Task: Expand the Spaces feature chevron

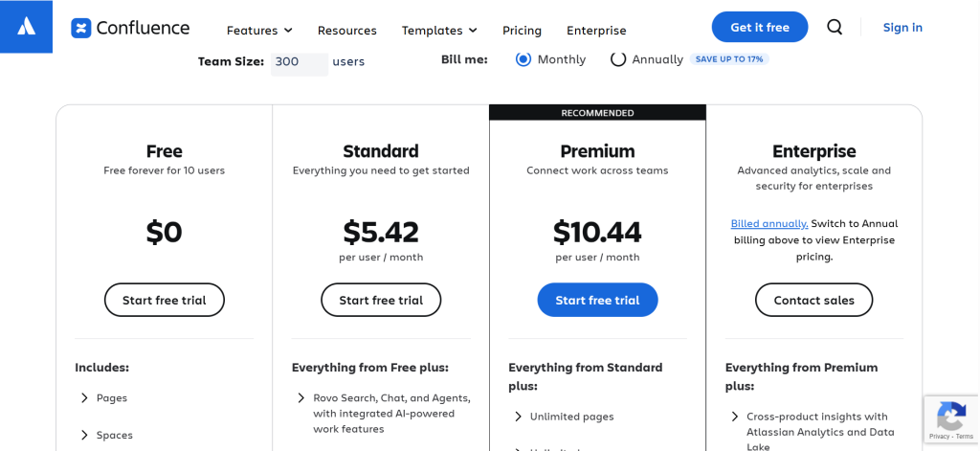Action: (84, 435)
